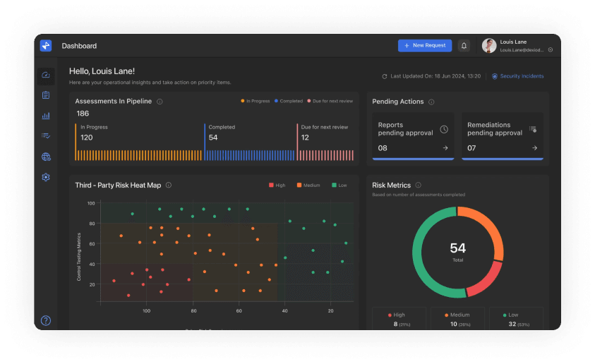Click Louis Lane profile avatar
Viewport: 595px width, 364px height.
[488, 45]
